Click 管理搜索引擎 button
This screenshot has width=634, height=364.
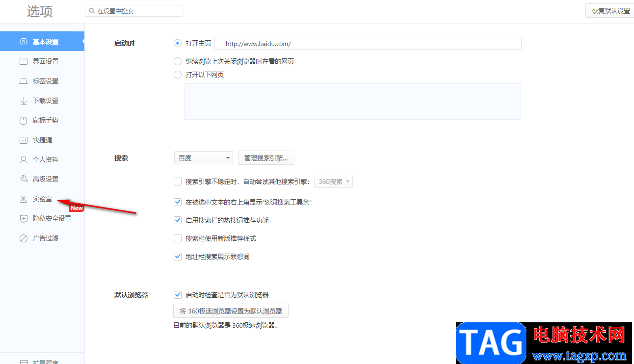[x=266, y=158]
